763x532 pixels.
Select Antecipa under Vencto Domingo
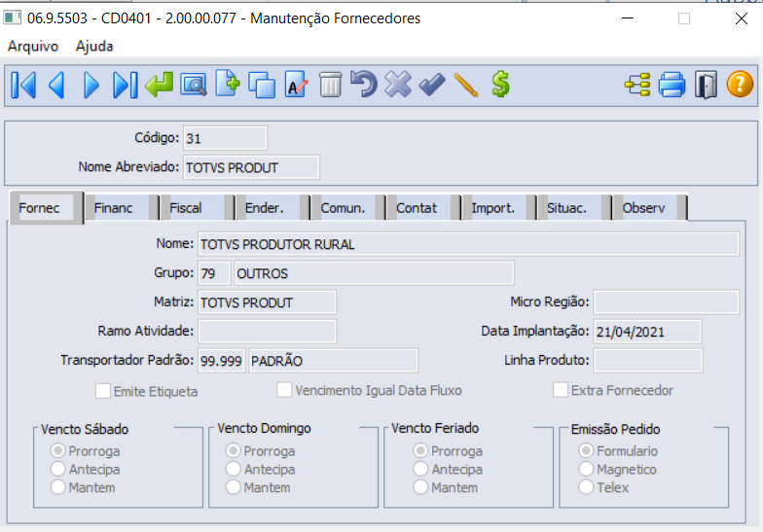234,469
